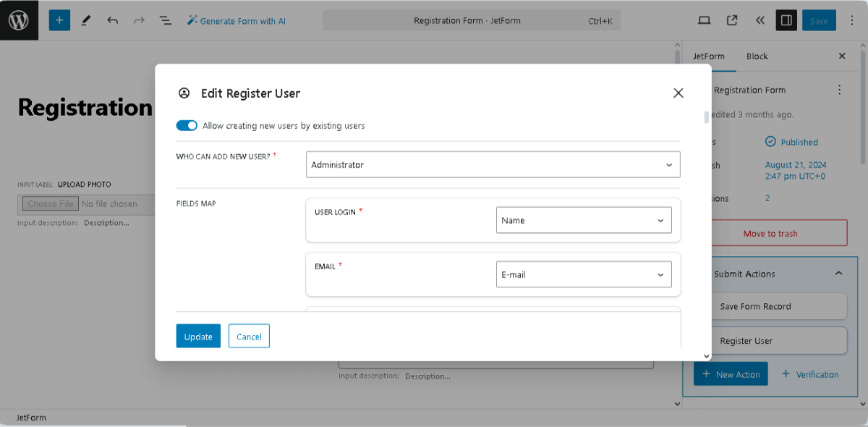The height and width of the screenshot is (427, 868).
Task: Click the JetForm breadcrumb in footer
Action: click(32, 418)
